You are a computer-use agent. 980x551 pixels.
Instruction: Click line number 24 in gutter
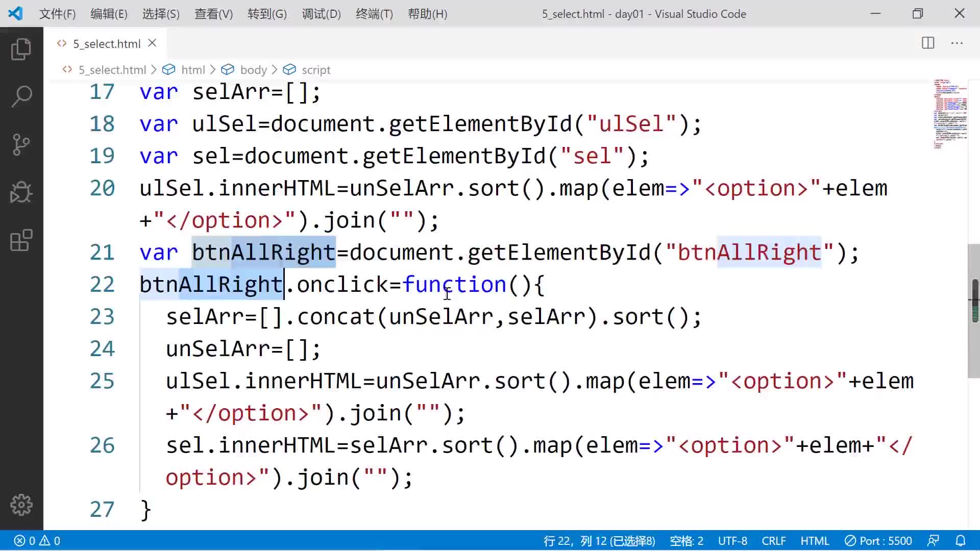[x=102, y=349]
